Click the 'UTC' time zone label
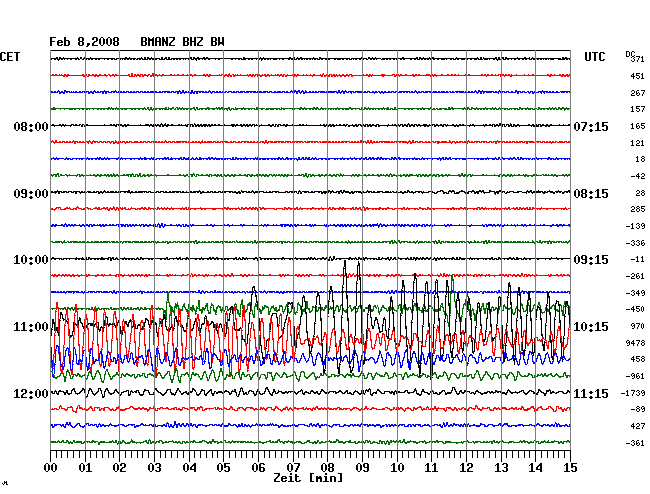Image resolution: width=650 pixels, height=494 pixels. 594,57
